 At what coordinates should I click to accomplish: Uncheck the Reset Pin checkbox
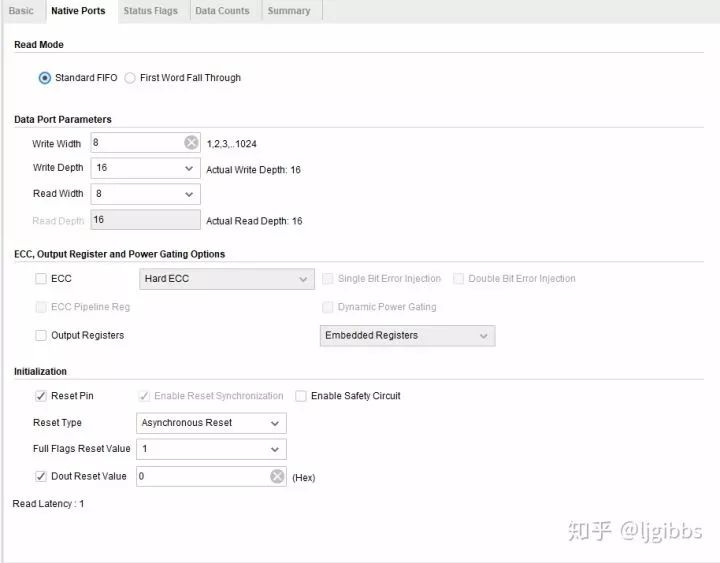tap(41, 396)
